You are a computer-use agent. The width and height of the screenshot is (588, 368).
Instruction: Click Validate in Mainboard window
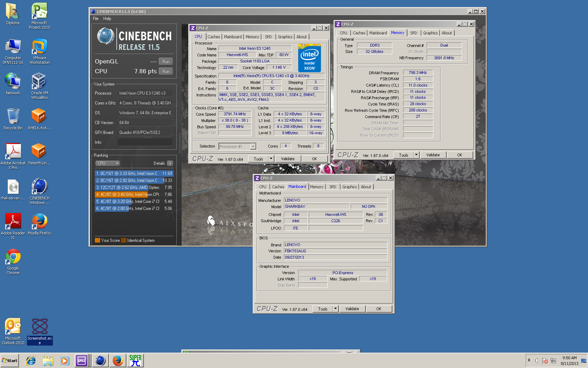[352, 309]
